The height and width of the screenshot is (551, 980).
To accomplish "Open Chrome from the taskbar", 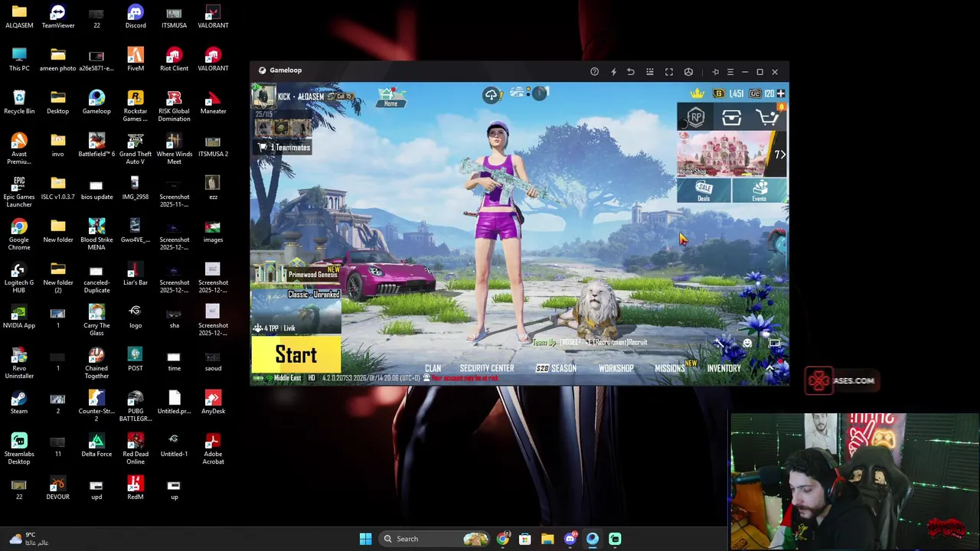I will [502, 539].
